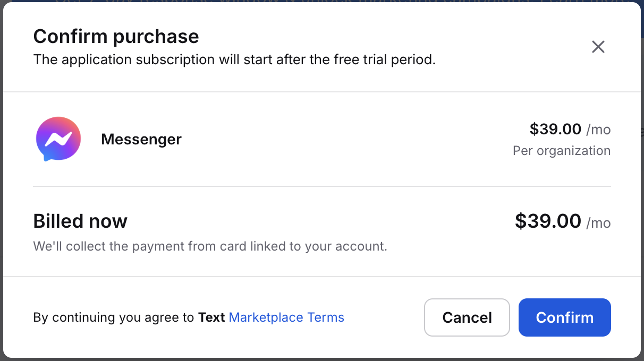Click the card payment collection notice text
Viewport: 644px width, 361px height.
coord(210,246)
